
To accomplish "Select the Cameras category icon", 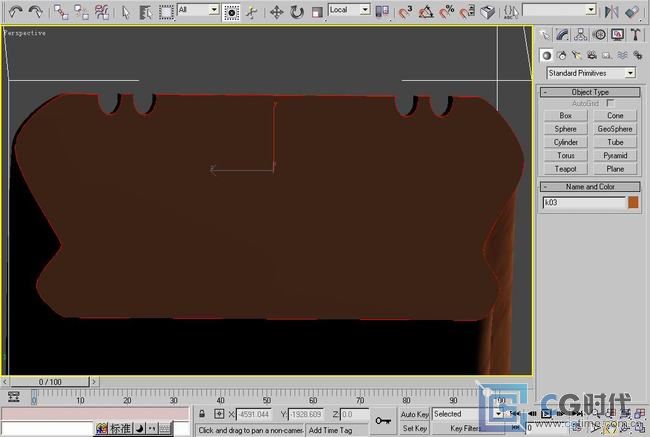I will pyautogui.click(x=592, y=55).
